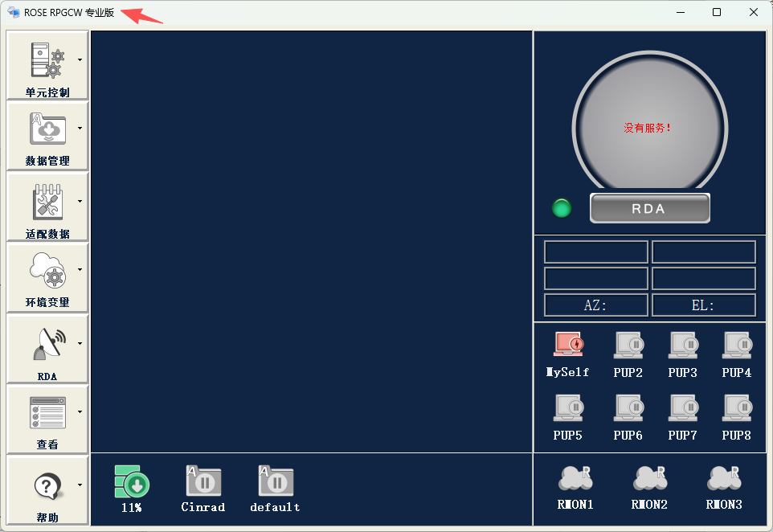This screenshot has height=532, width=773.
Task: Expand the 数据管理 dropdown arrow
Action: click(80, 128)
